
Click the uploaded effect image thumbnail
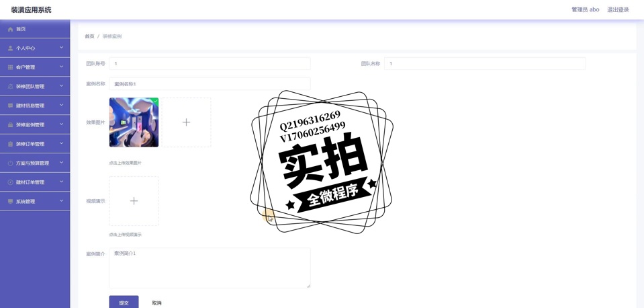pyautogui.click(x=134, y=122)
